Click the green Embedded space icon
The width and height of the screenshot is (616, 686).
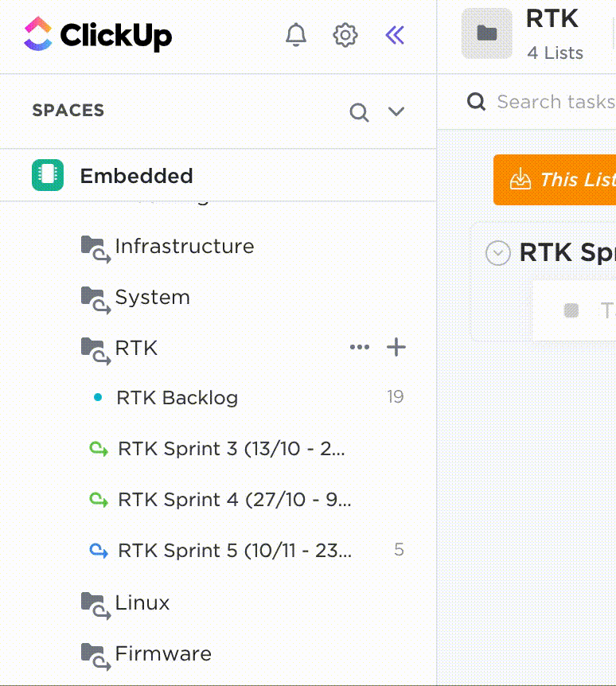pyautogui.click(x=48, y=175)
